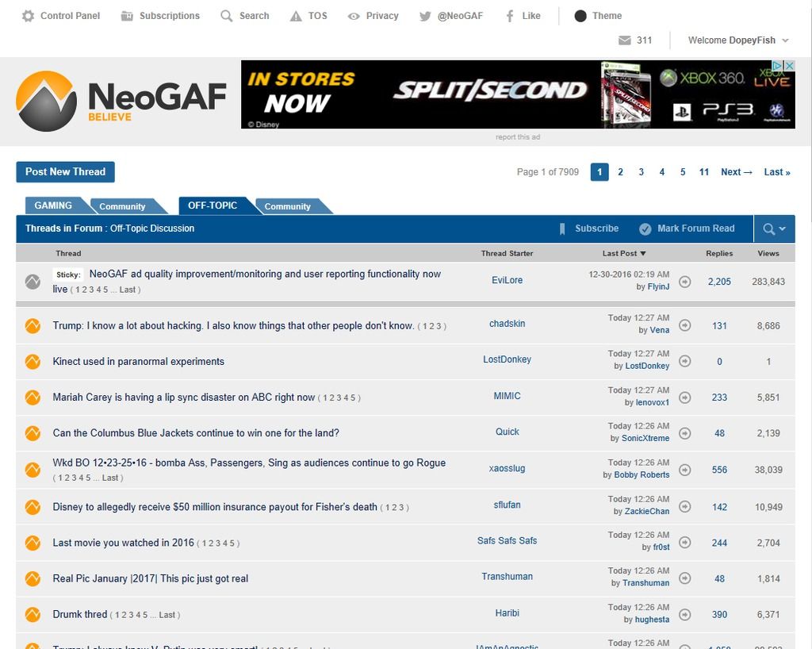Click the TOS warning triangle icon
The height and width of the screenshot is (649, 812).
(x=296, y=16)
